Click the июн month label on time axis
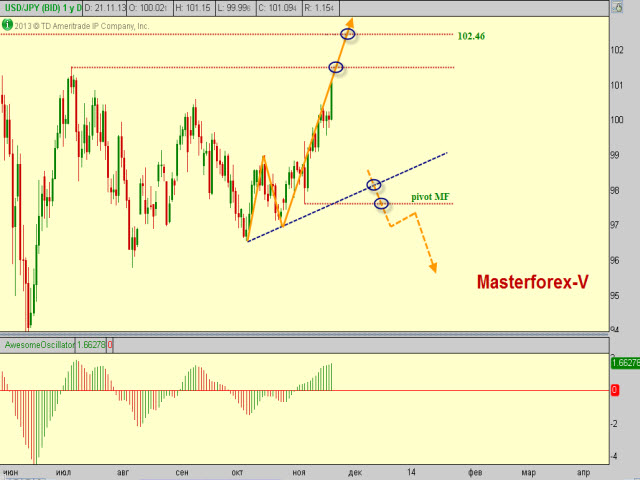The height and width of the screenshot is (480, 640). coord(10,473)
